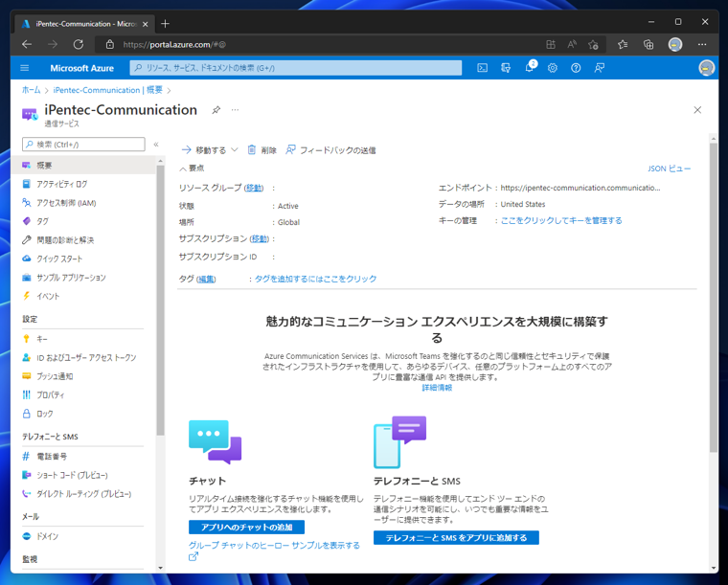Image resolution: width=728 pixels, height=585 pixels.
Task: Open browser settings and more menu
Action: coord(702,45)
